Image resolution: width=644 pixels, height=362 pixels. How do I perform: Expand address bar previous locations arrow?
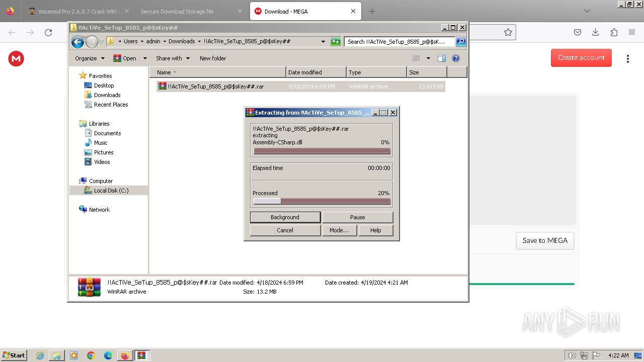pos(323,42)
